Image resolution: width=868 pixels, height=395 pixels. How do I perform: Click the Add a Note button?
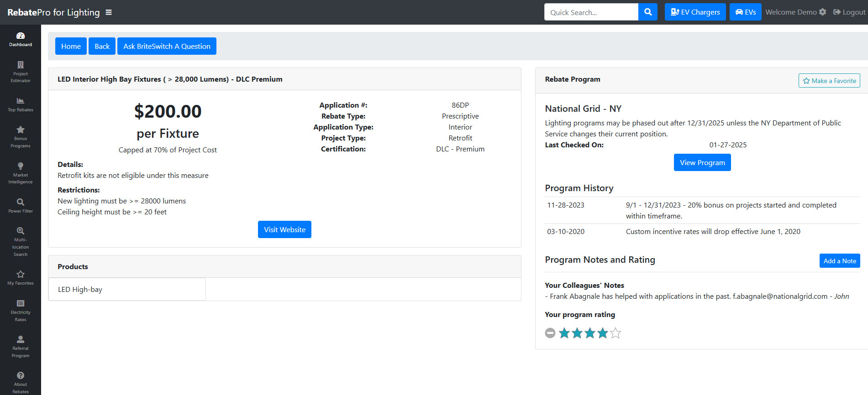840,261
